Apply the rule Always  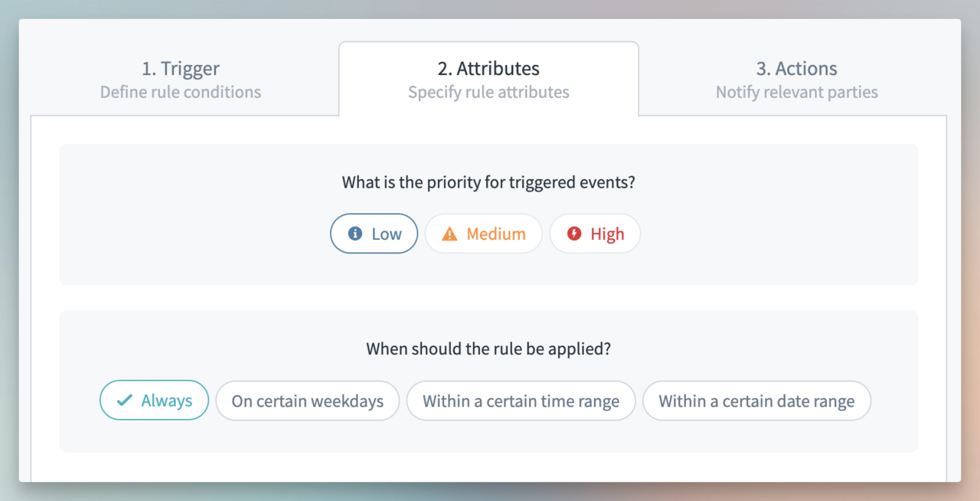pyautogui.click(x=154, y=400)
